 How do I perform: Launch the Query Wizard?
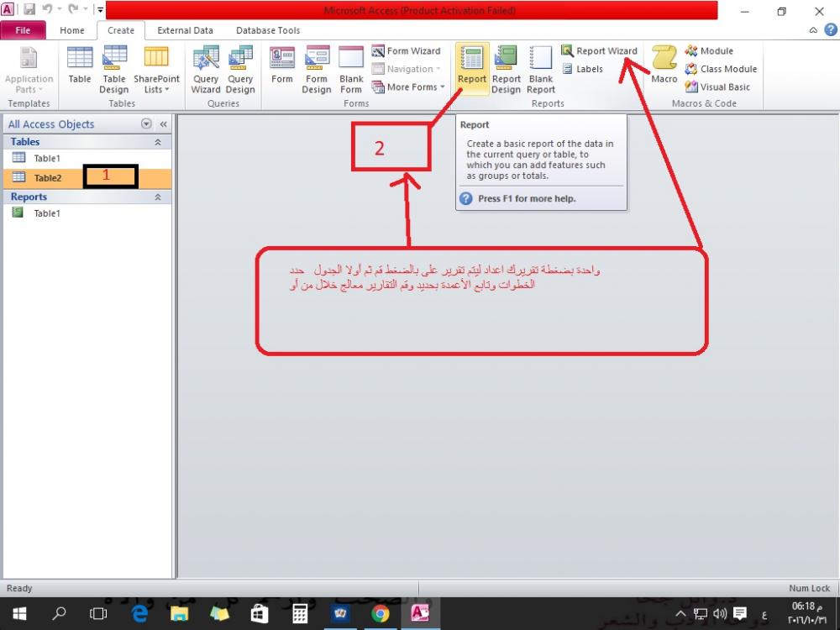coord(206,71)
